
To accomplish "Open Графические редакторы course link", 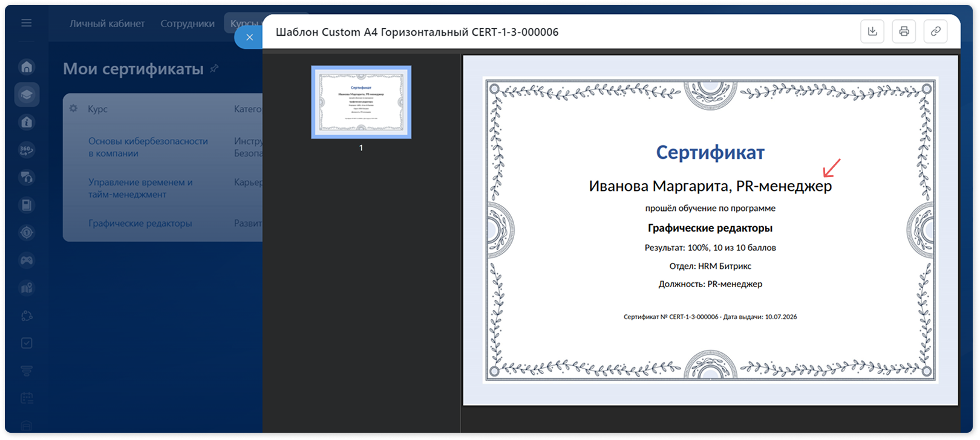I will point(140,223).
